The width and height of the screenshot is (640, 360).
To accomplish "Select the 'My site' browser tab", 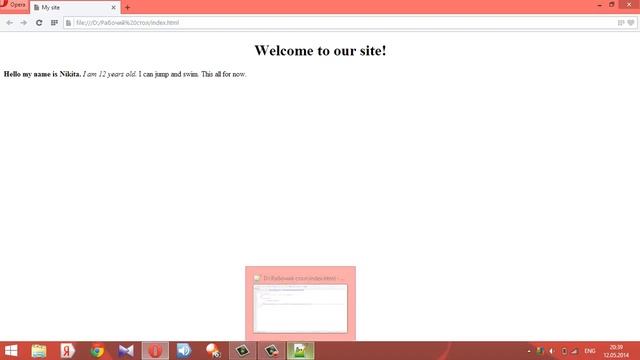I will pyautogui.click(x=75, y=7).
